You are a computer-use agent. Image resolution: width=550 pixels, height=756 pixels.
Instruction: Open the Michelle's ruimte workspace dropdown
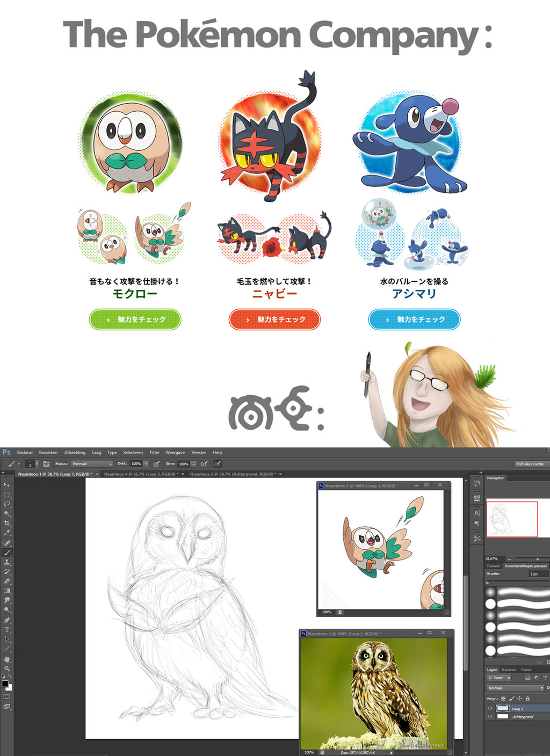[x=531, y=464]
